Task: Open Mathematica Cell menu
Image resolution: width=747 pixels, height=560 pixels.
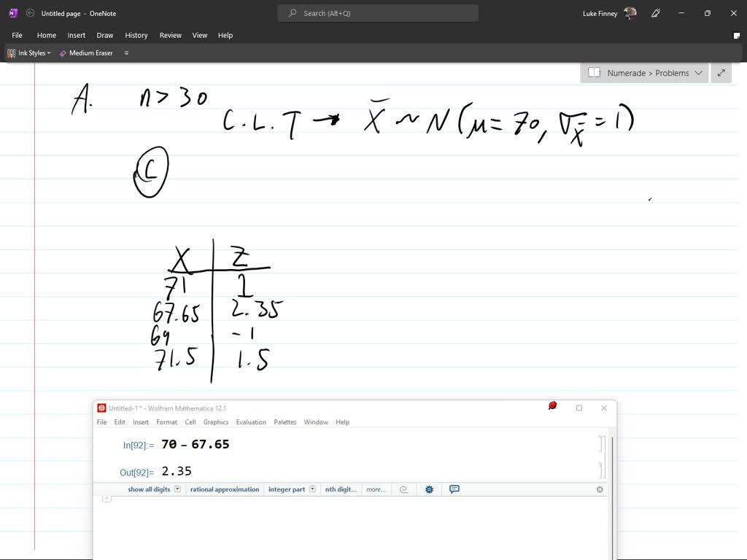Action: 190,422
